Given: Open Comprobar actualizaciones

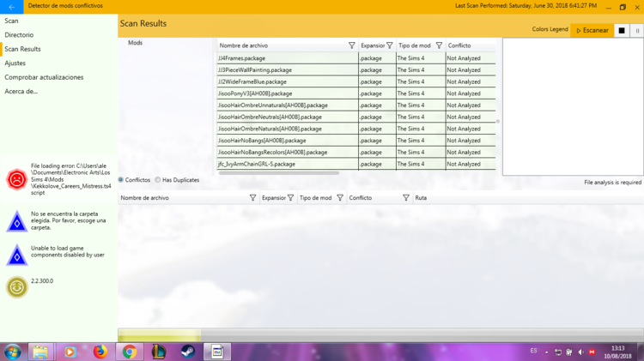Looking at the screenshot, I should click(44, 77).
